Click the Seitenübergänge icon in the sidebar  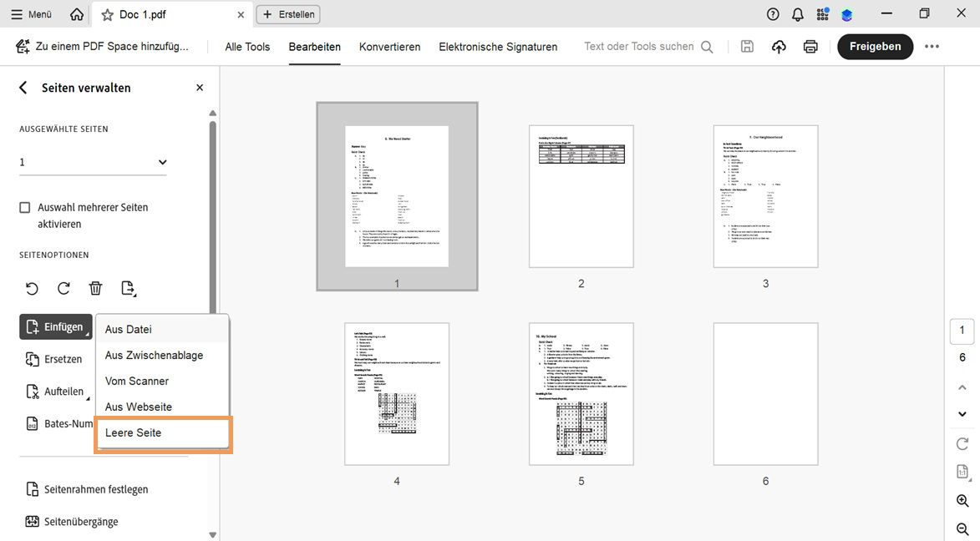32,520
